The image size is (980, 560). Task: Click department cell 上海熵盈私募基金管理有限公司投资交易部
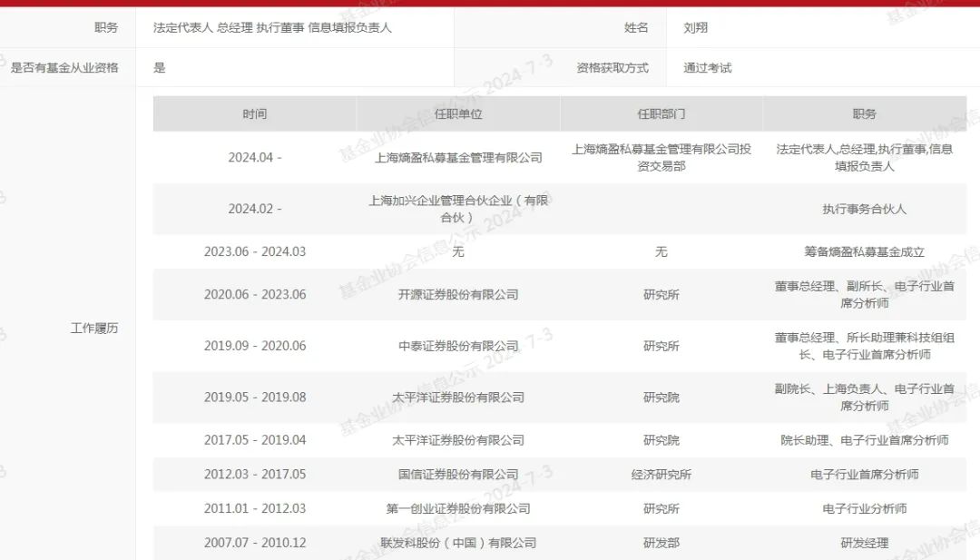(661, 158)
